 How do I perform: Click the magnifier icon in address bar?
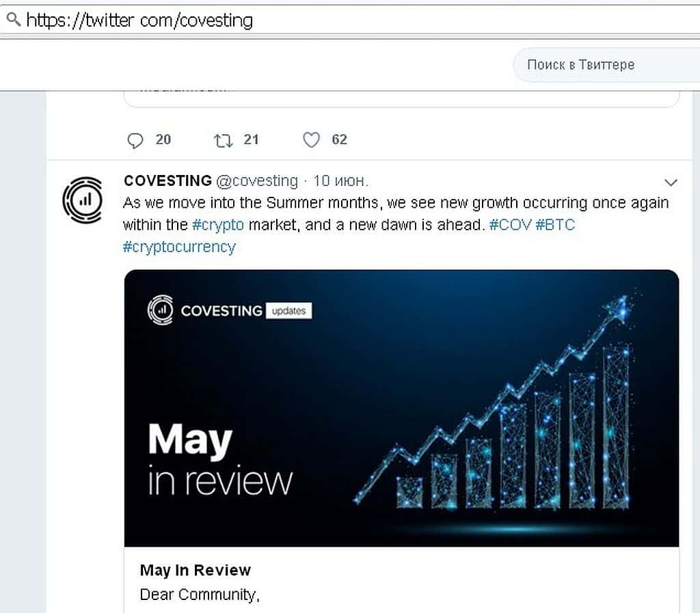(x=13, y=20)
